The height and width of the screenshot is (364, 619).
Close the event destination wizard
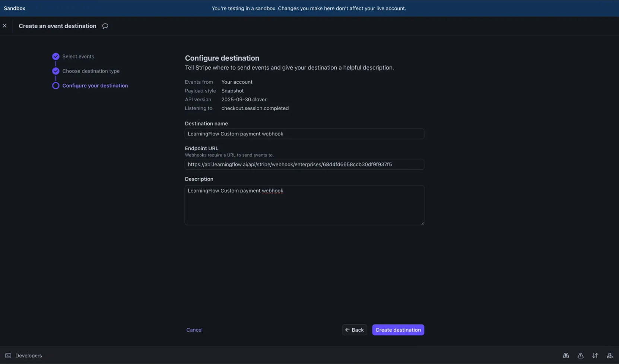[x=5, y=25]
